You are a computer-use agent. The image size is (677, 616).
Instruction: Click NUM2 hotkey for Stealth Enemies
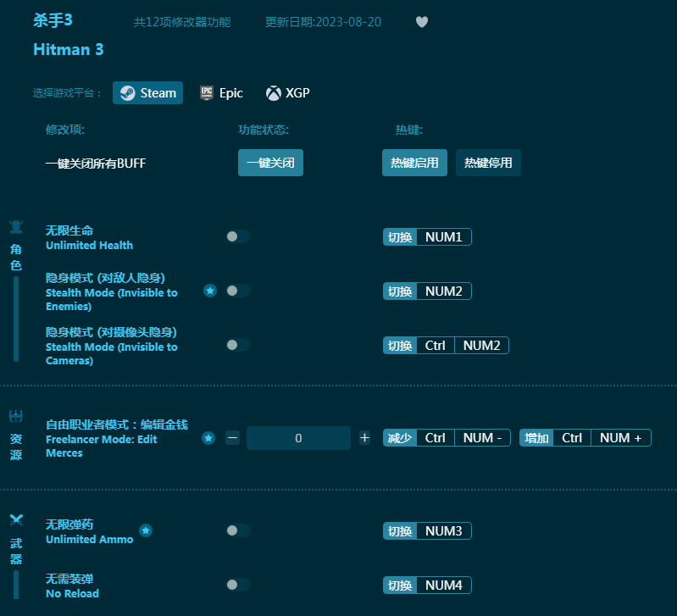(444, 291)
